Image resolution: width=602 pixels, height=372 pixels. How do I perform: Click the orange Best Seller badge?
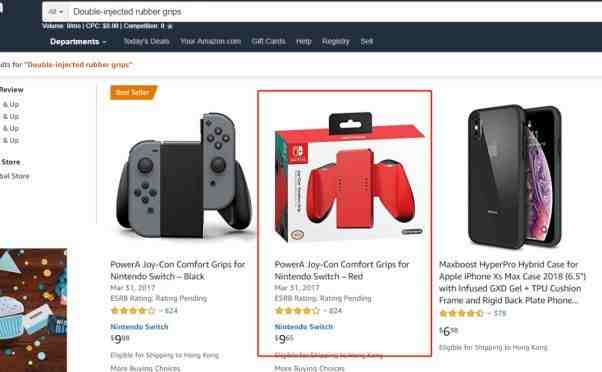[133, 93]
